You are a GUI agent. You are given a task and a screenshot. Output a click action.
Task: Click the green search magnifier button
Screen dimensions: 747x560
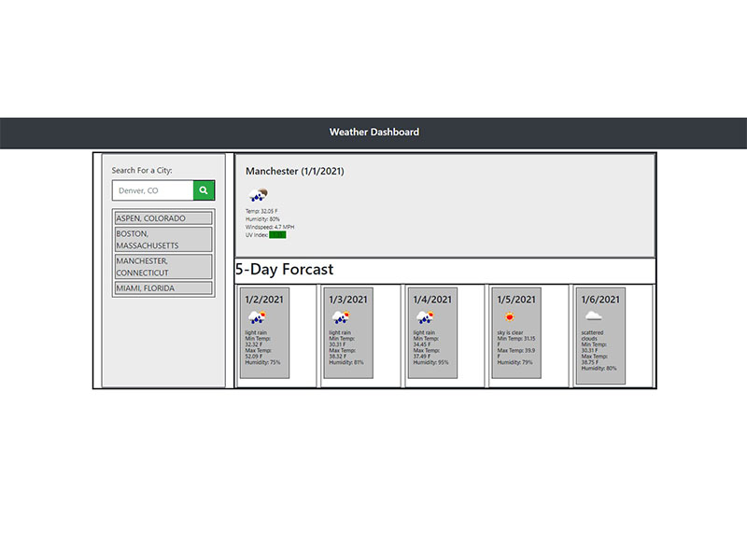click(x=204, y=190)
